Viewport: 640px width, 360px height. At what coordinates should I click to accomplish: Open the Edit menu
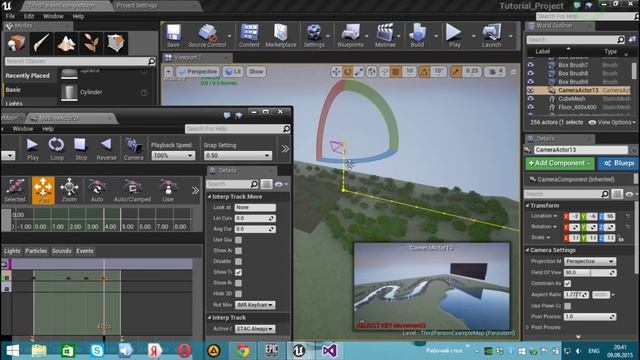pos(29,16)
